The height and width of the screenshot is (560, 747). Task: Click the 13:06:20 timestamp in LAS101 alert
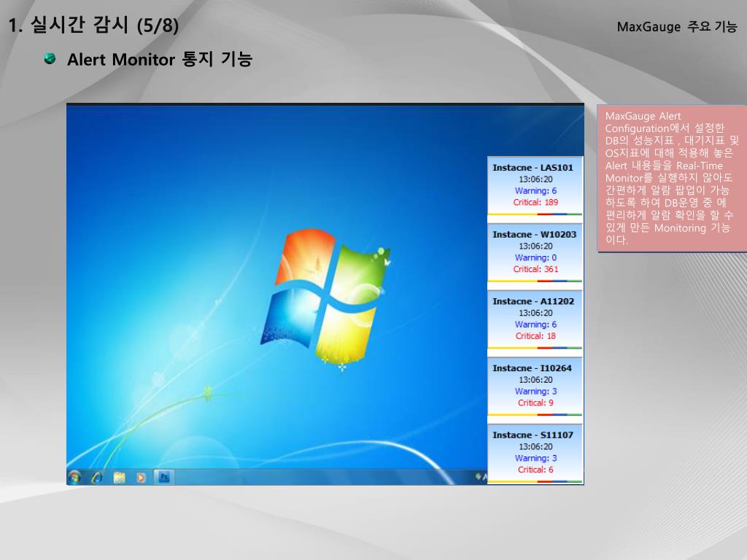[535, 179]
